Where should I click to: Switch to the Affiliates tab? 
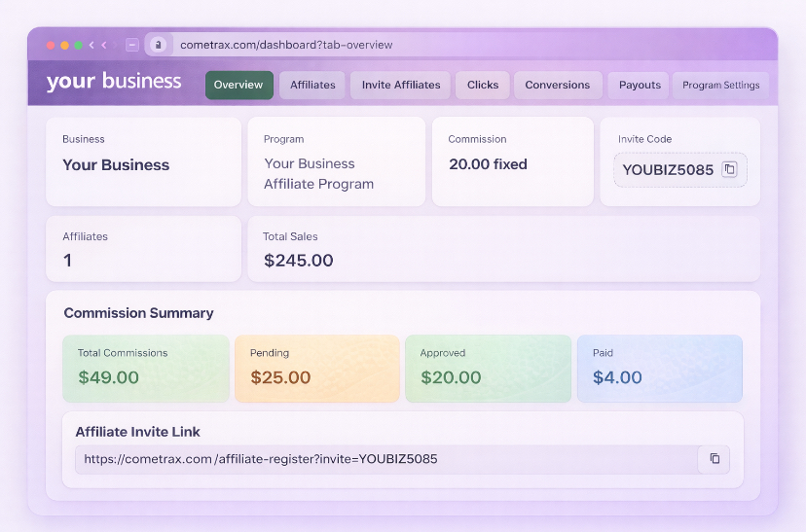pyautogui.click(x=312, y=85)
